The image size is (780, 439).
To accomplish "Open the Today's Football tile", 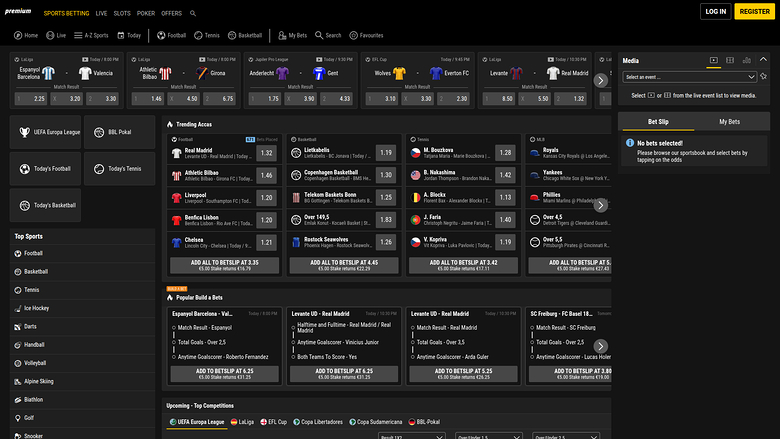I will (45, 169).
